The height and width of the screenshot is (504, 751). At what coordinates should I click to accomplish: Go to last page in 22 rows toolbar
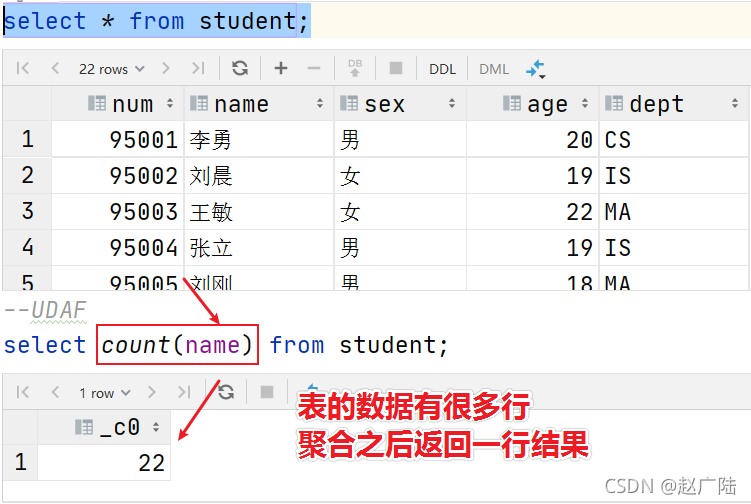[198, 68]
